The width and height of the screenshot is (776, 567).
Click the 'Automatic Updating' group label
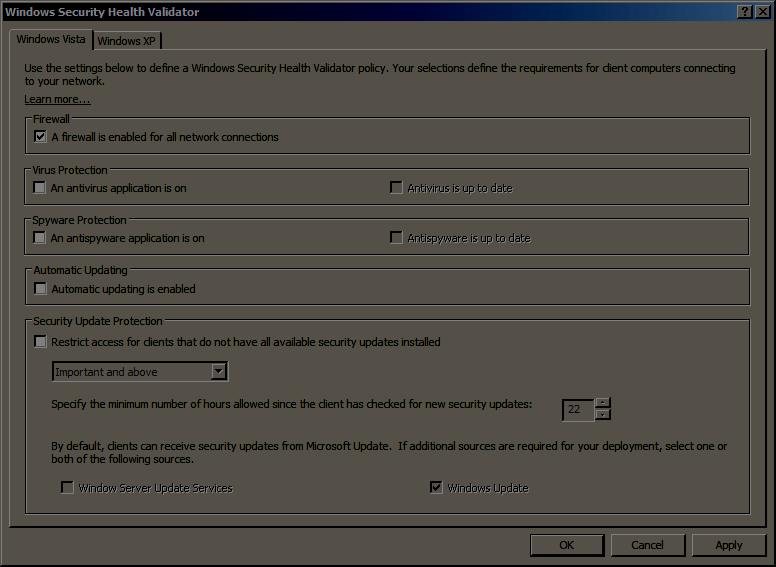(x=81, y=270)
